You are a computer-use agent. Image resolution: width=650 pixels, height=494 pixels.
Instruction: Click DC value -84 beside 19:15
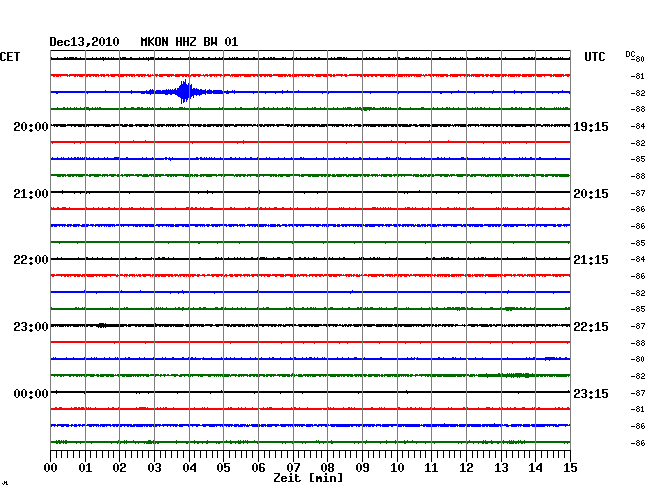tap(638, 126)
